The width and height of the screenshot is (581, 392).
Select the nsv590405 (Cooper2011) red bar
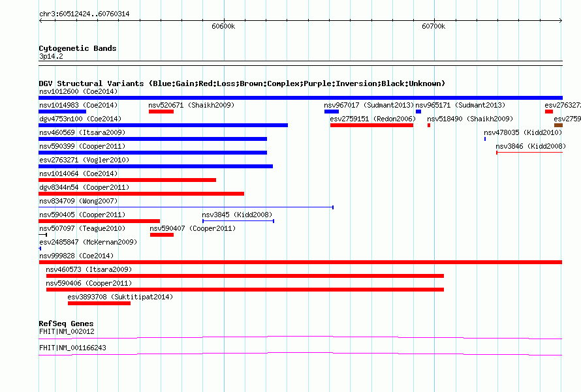(x=99, y=221)
